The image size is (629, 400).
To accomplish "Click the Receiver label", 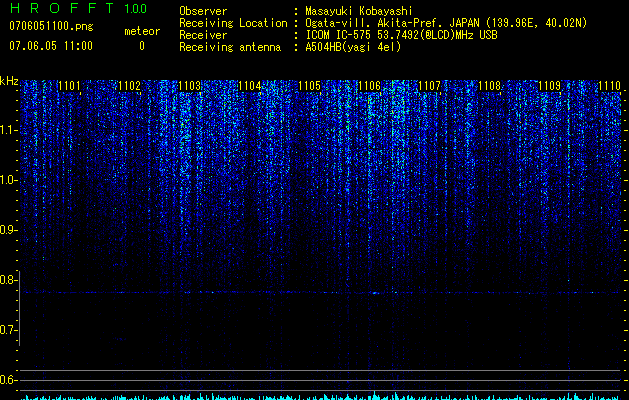I will pyautogui.click(x=203, y=35).
